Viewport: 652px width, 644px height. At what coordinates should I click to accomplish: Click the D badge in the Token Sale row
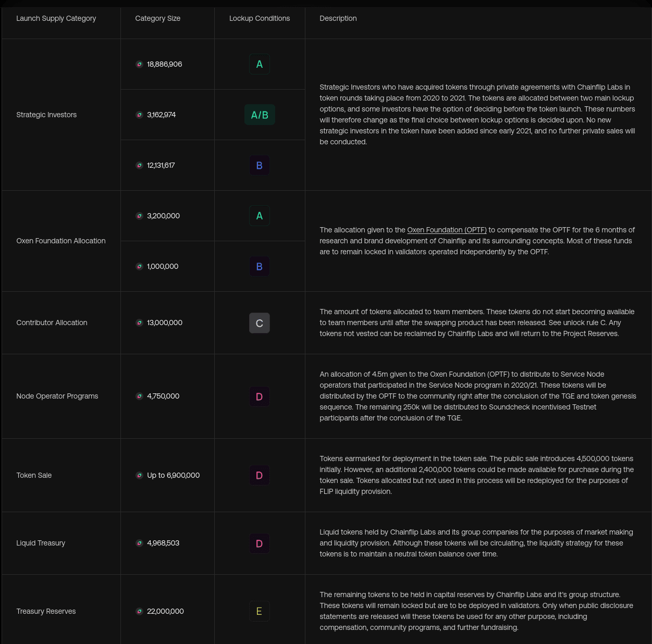(260, 475)
